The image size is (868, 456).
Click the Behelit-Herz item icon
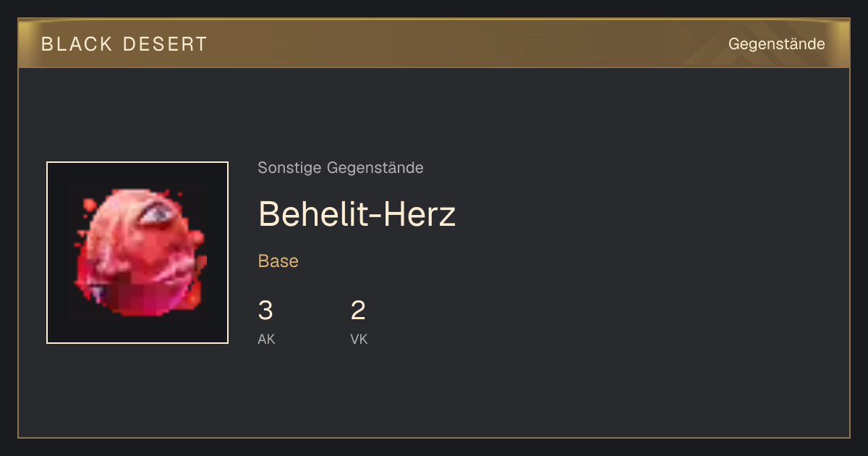click(137, 253)
